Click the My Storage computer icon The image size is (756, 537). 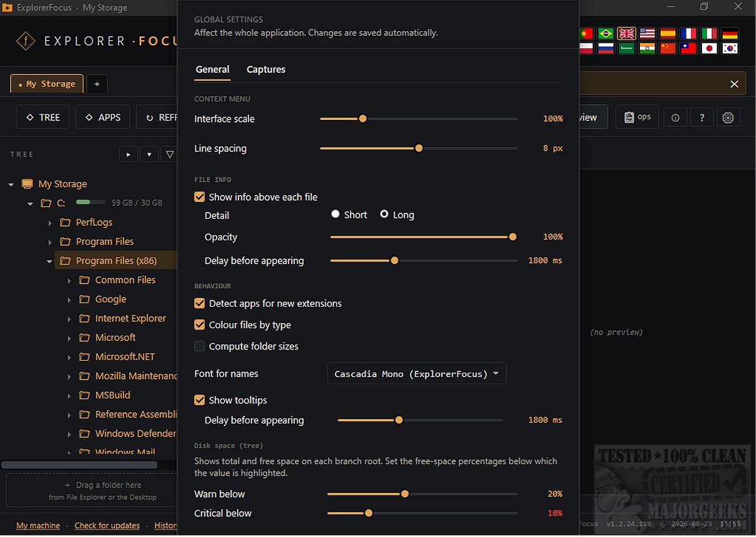27,184
